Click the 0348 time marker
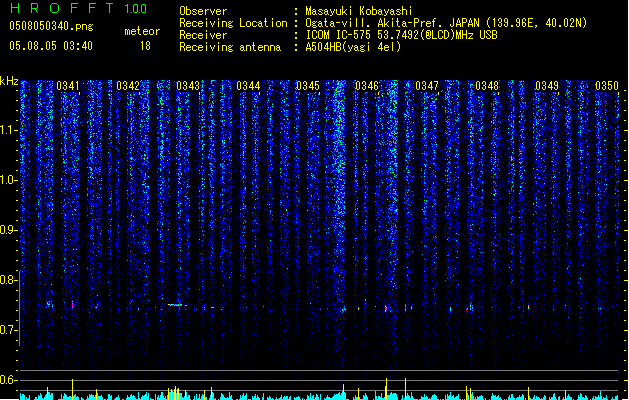Image resolution: width=629 pixels, height=400 pixels. 487,86
